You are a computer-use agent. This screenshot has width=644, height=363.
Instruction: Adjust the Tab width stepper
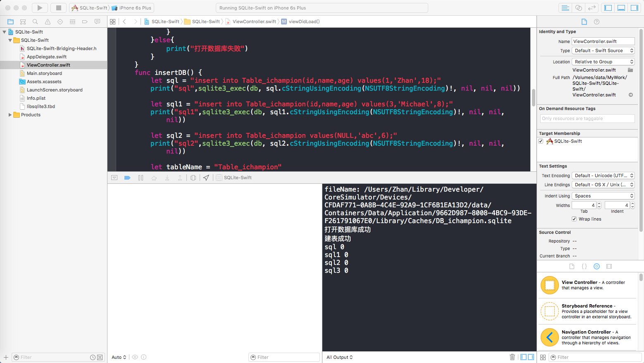click(599, 205)
